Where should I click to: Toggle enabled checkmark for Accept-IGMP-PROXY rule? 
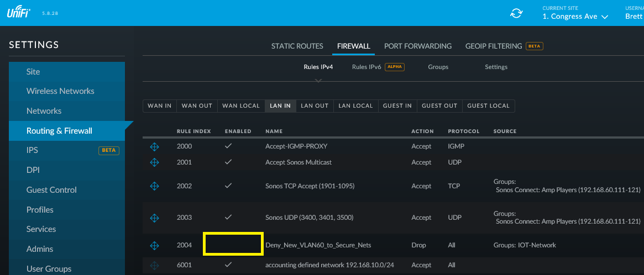(229, 146)
